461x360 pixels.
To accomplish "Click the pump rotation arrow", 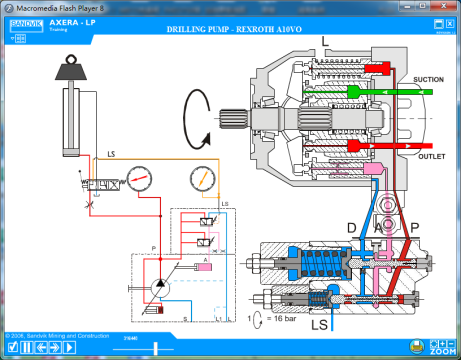I will 197,119.
